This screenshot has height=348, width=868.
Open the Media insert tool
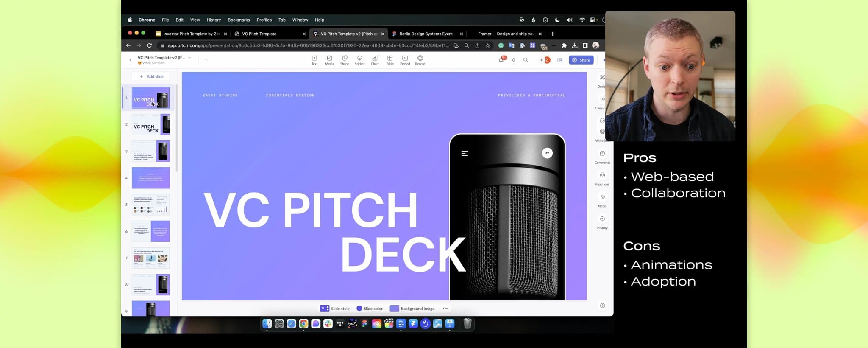pos(329,60)
